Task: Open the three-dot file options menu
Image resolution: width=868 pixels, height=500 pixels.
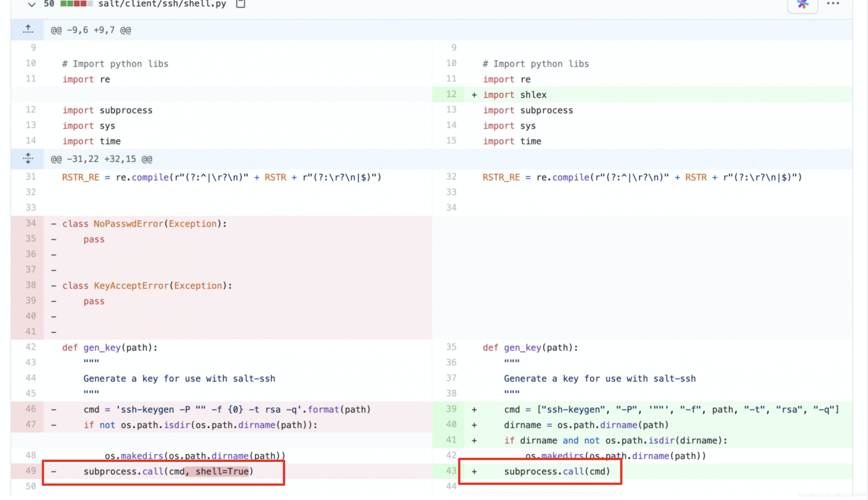Action: [x=833, y=4]
